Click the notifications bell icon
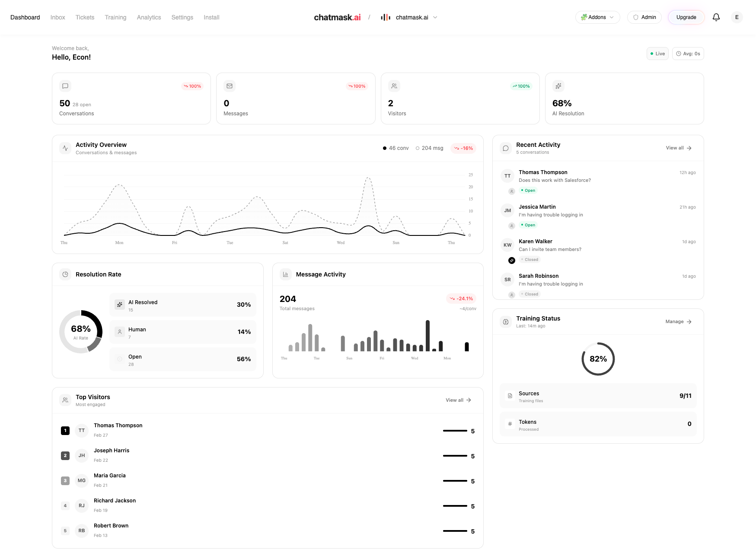This screenshot has height=559, width=756. (x=716, y=17)
